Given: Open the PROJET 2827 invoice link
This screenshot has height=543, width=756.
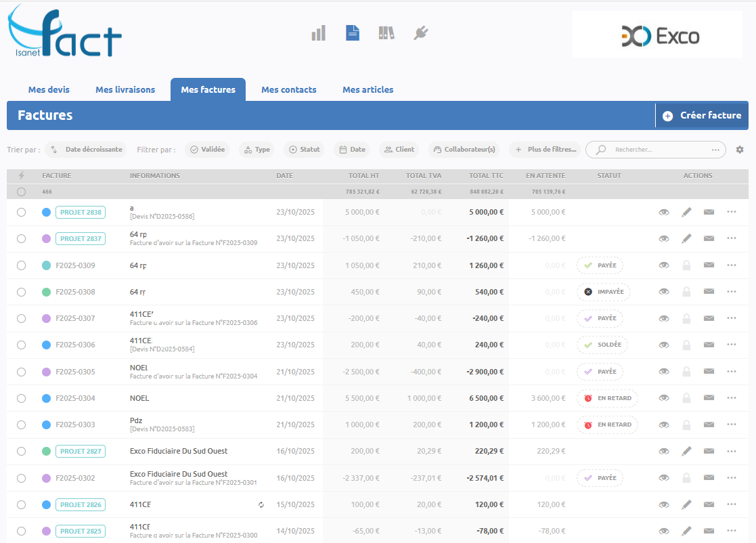Looking at the screenshot, I should tap(81, 452).
